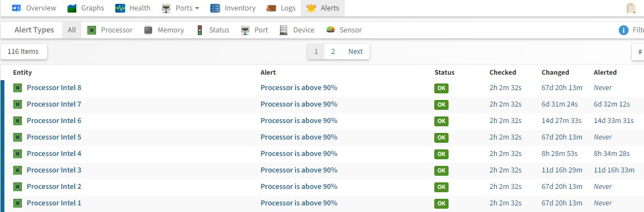Click the Logs wood pile icon
644x212 pixels.
click(271, 8)
